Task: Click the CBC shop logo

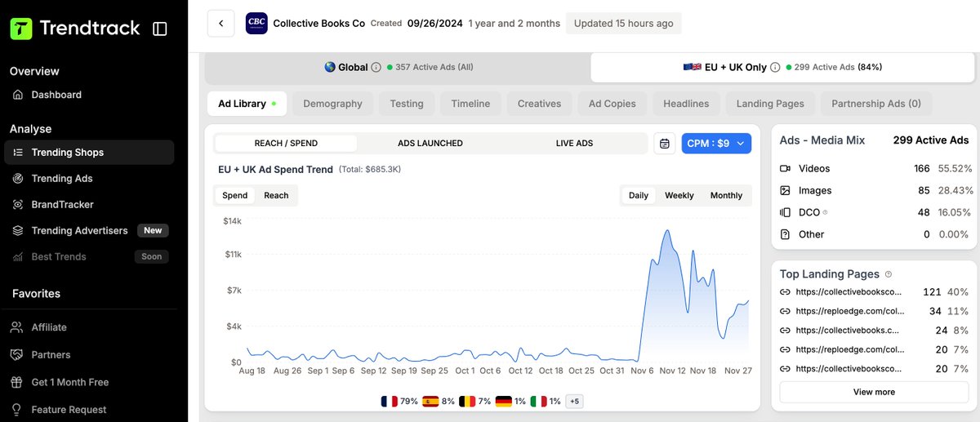Action: (256, 23)
